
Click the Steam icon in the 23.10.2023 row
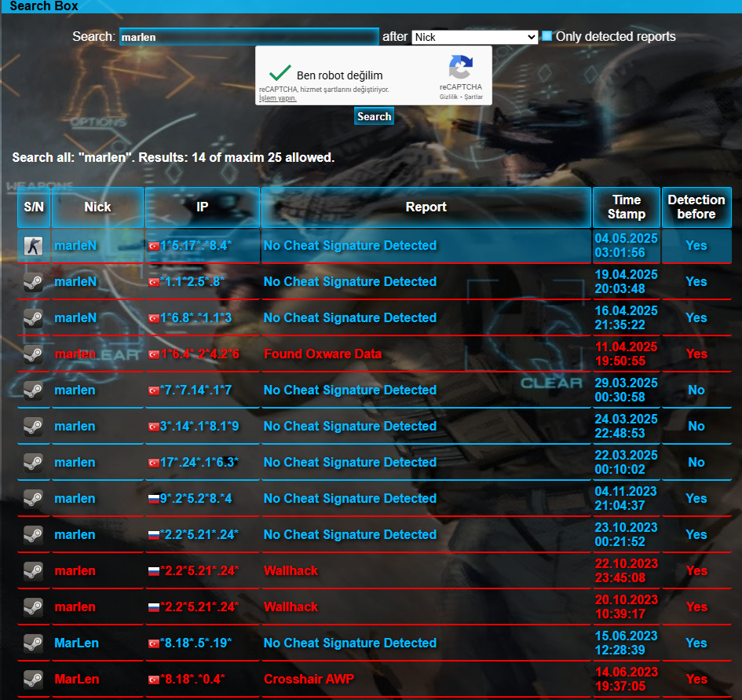pyautogui.click(x=34, y=535)
